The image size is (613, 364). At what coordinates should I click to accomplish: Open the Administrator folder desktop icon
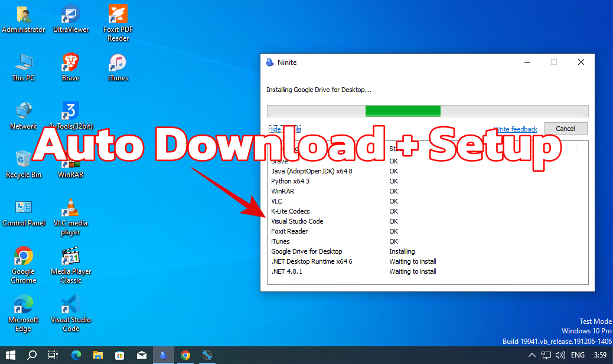pos(24,19)
